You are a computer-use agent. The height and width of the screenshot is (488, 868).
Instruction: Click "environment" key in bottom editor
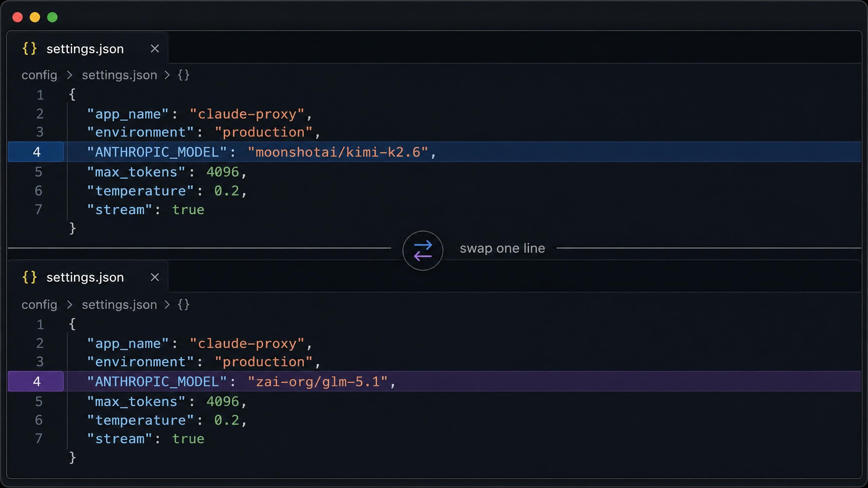pyautogui.click(x=140, y=362)
